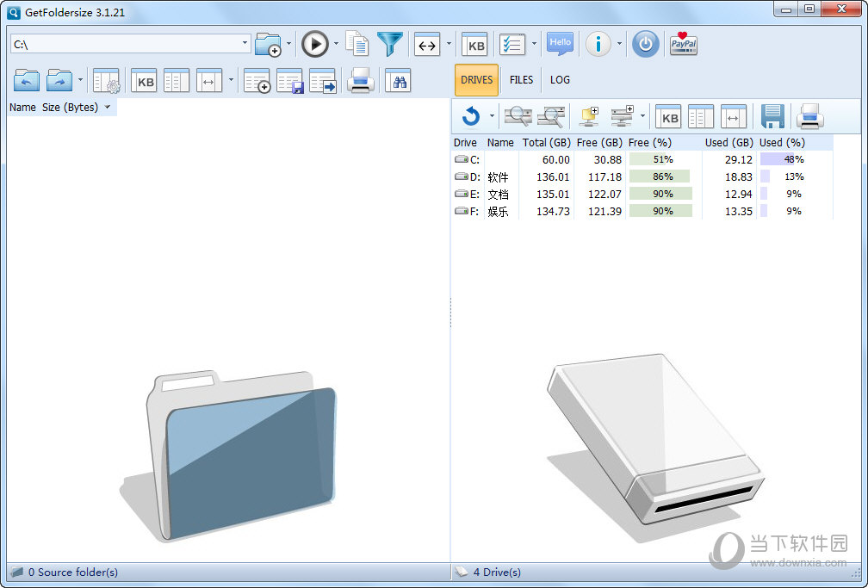Click the fit width icon in left toolbar
Viewport: 868px width, 588px height.
208,81
